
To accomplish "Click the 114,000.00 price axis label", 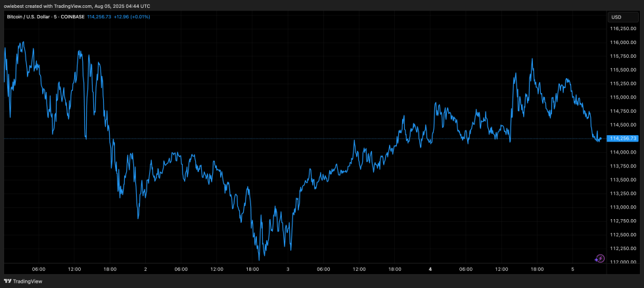I will click(623, 152).
